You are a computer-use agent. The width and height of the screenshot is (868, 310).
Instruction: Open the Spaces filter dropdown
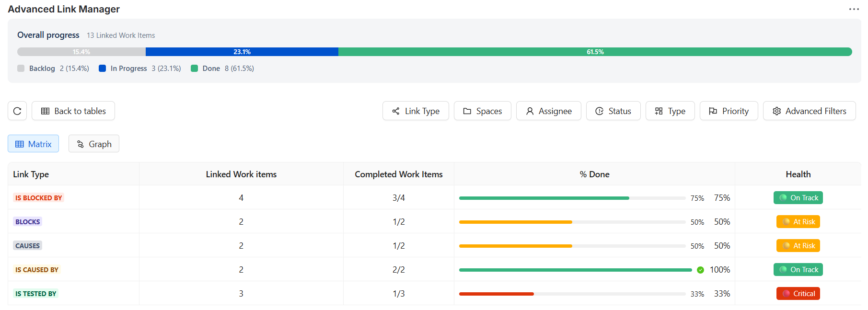(483, 111)
